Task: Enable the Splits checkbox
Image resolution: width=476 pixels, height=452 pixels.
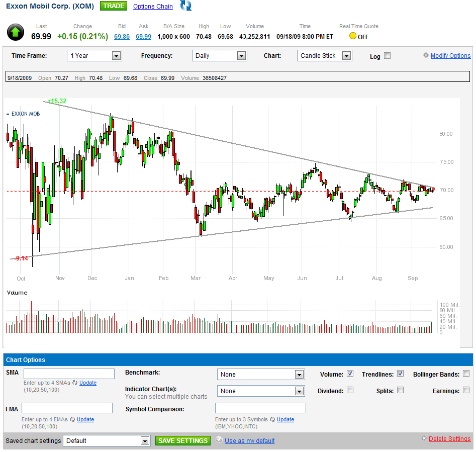Action: coord(401,390)
